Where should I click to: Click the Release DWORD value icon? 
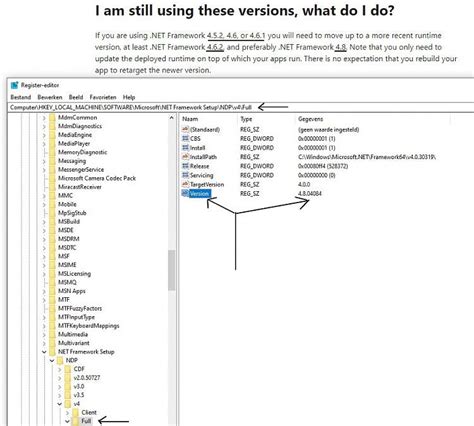coord(185,166)
